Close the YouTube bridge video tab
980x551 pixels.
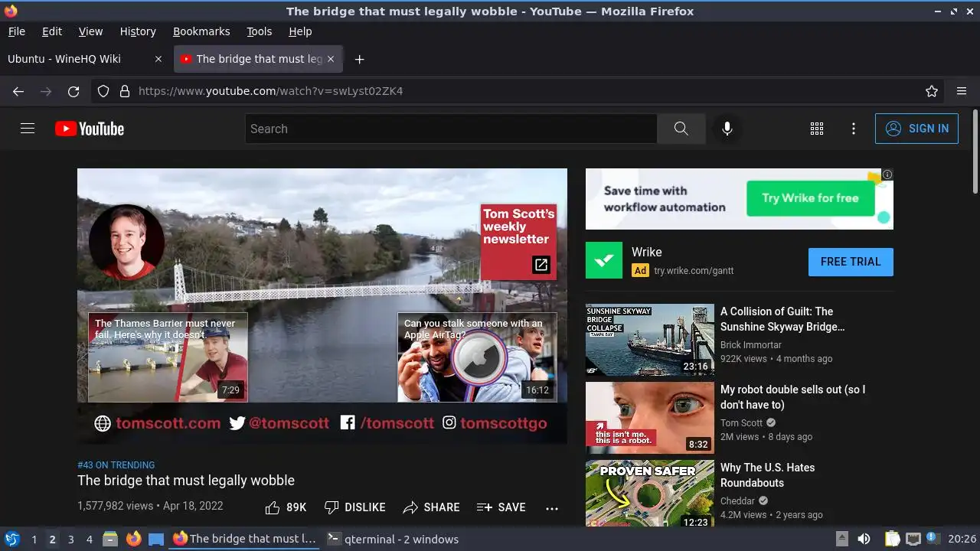coord(331,59)
